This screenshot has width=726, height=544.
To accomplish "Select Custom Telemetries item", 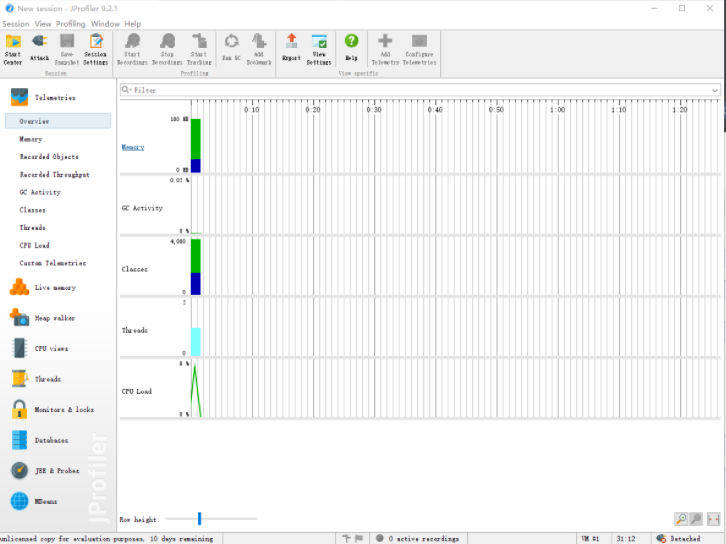I will [53, 263].
